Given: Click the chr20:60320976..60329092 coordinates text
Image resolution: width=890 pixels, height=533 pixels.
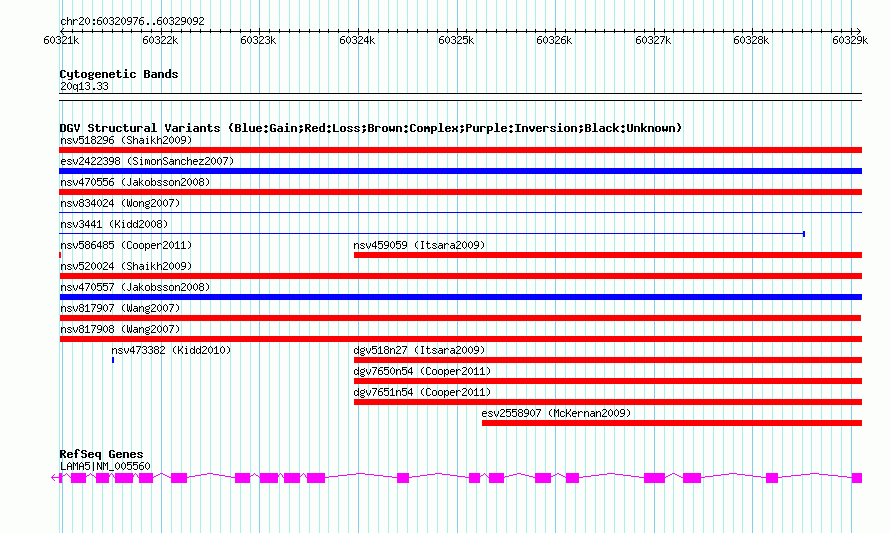Looking at the screenshot, I should click(x=132, y=22).
